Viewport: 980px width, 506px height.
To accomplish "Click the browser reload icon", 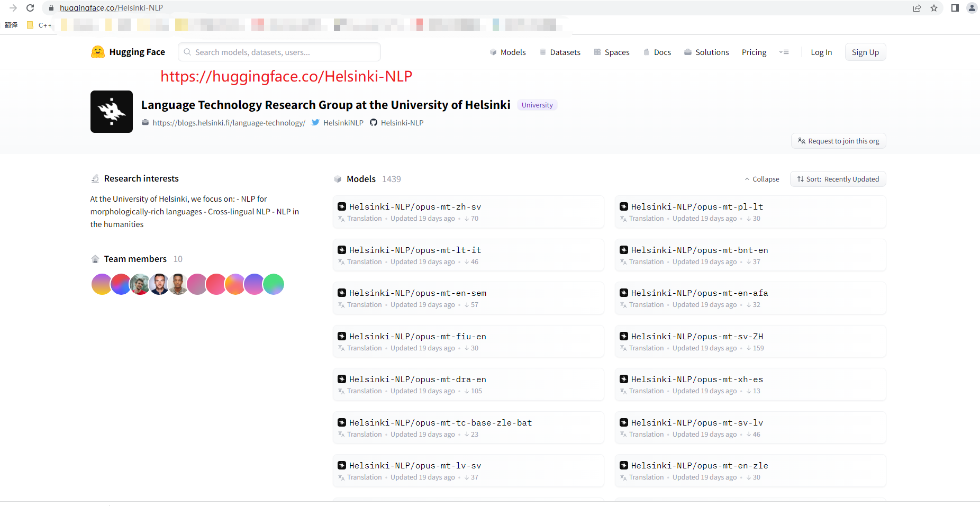I will 30,8.
